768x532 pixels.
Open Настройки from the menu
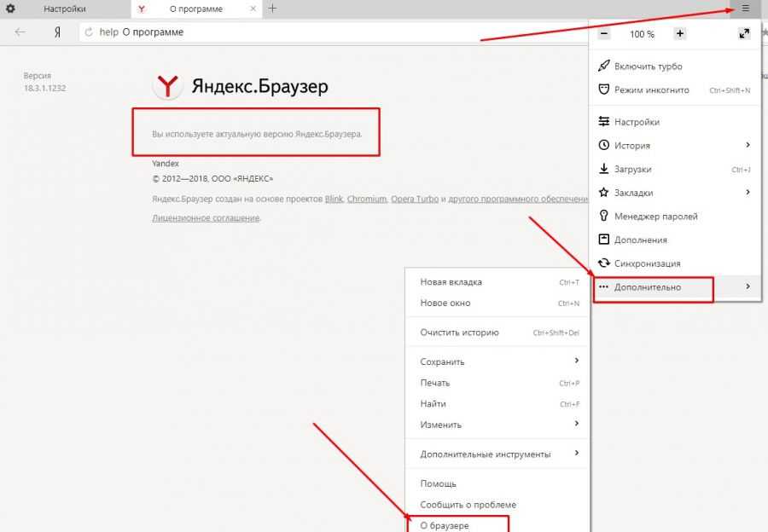(676, 122)
